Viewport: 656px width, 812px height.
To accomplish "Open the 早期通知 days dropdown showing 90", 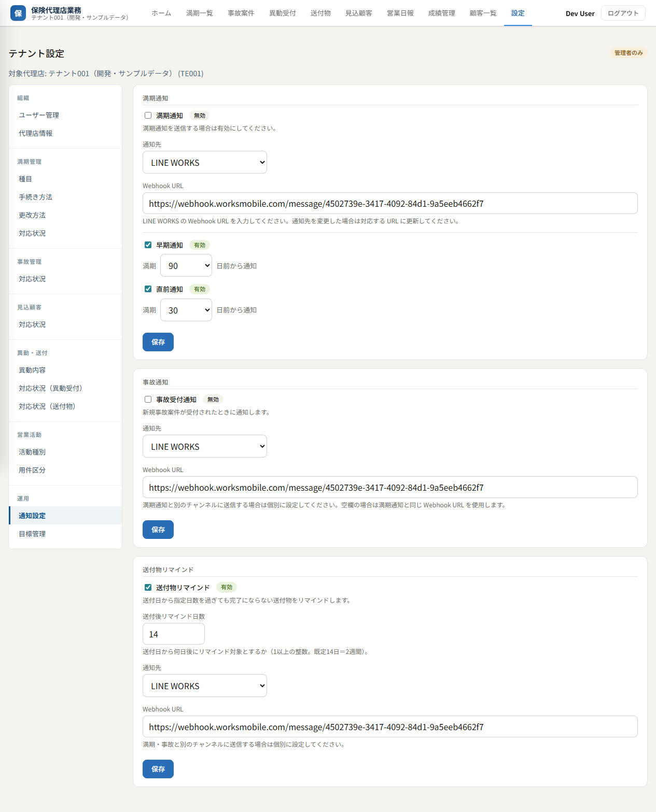I will coord(186,266).
